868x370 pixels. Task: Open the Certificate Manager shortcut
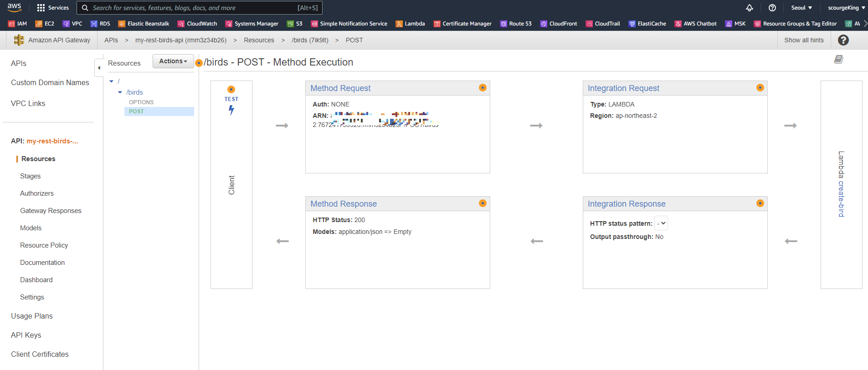click(x=462, y=24)
